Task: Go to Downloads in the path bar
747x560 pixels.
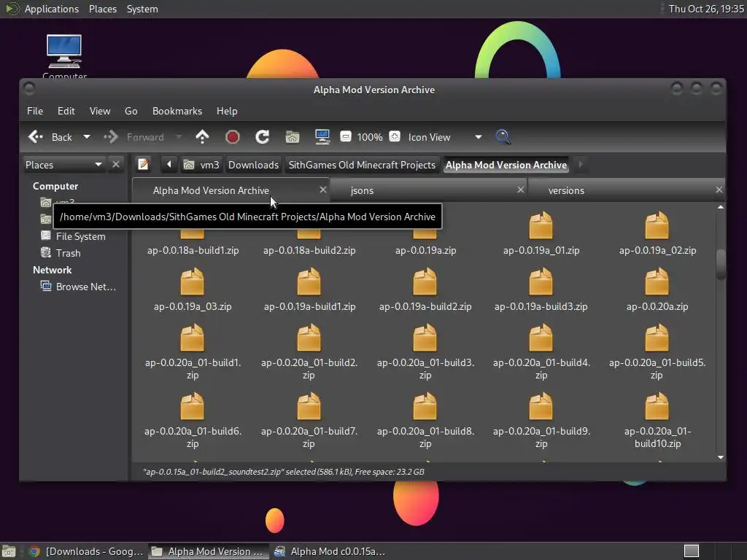Action: tap(253, 165)
